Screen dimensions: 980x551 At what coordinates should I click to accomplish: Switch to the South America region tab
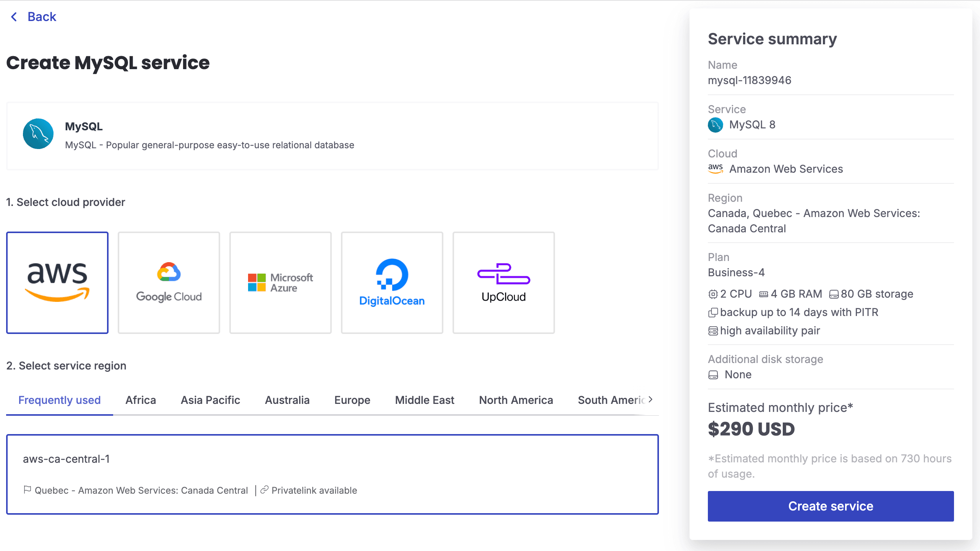[611, 400]
